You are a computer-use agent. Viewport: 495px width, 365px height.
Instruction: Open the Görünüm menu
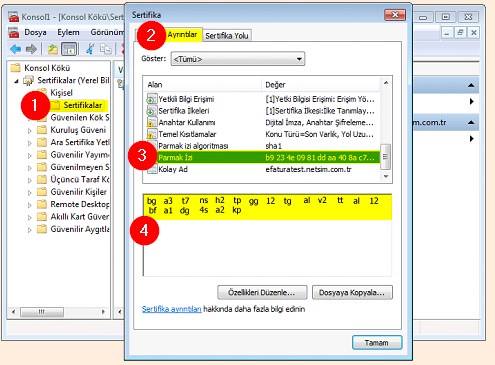[107, 32]
